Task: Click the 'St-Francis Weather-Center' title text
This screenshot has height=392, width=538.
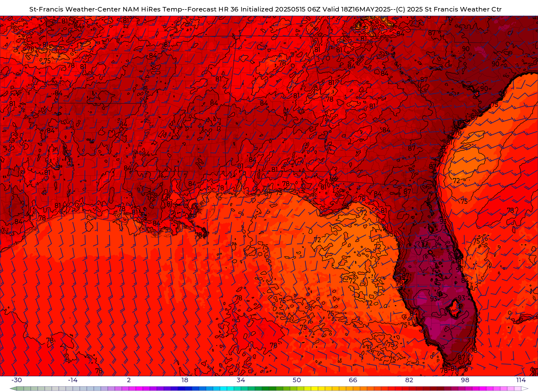Action: [75, 9]
